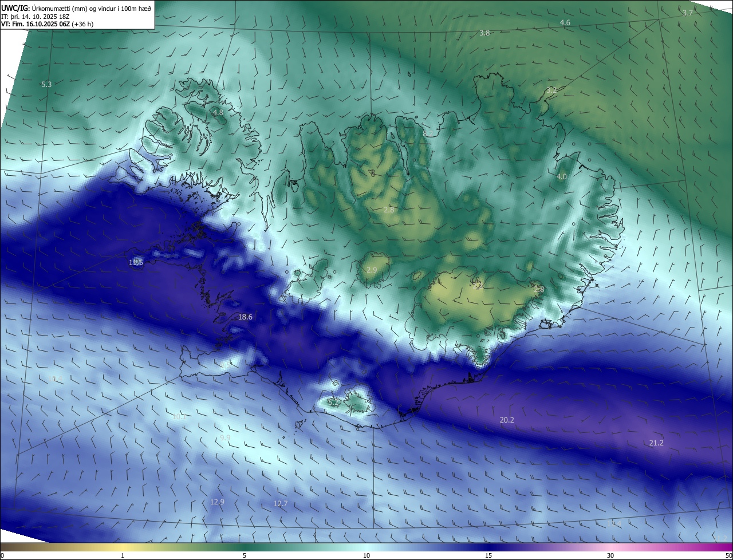Click the map title 'Úrkomumætti (mm) og vindur í 100m hæð'
The width and height of the screenshot is (733, 560).
(x=92, y=7)
